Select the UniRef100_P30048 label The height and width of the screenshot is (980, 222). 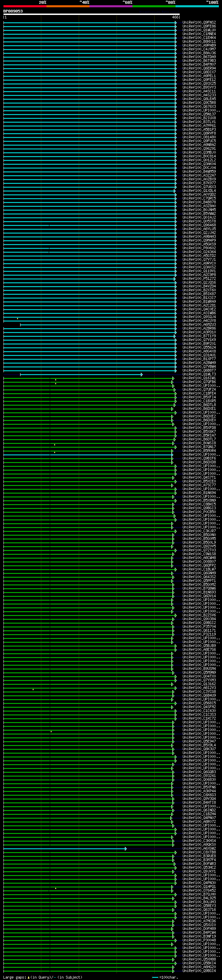[x=199, y=940]
